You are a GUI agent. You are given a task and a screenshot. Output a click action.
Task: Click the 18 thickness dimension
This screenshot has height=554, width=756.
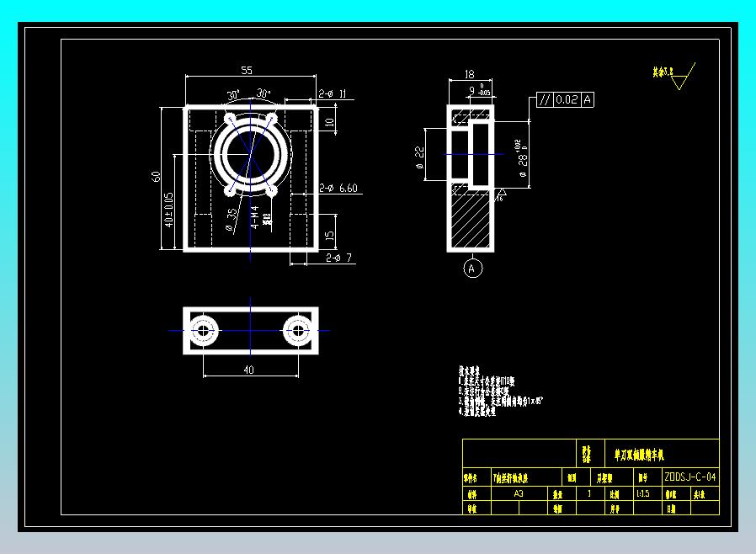click(469, 74)
